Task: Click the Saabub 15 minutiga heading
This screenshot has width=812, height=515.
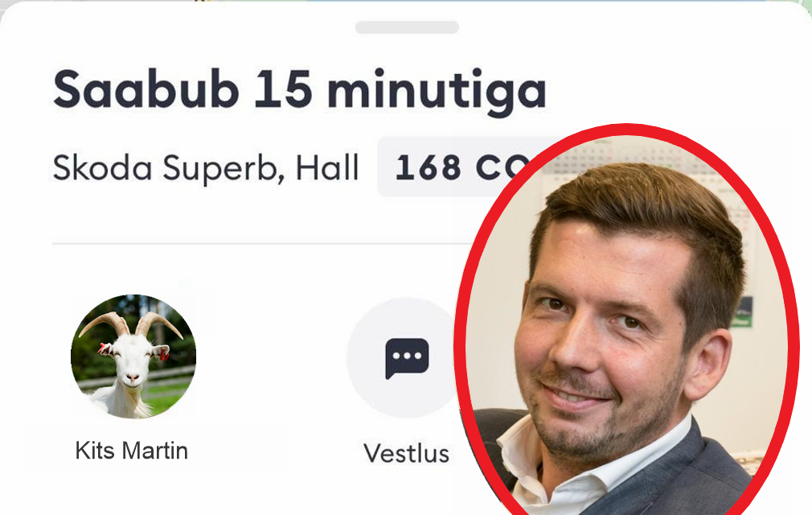Action: [x=300, y=90]
